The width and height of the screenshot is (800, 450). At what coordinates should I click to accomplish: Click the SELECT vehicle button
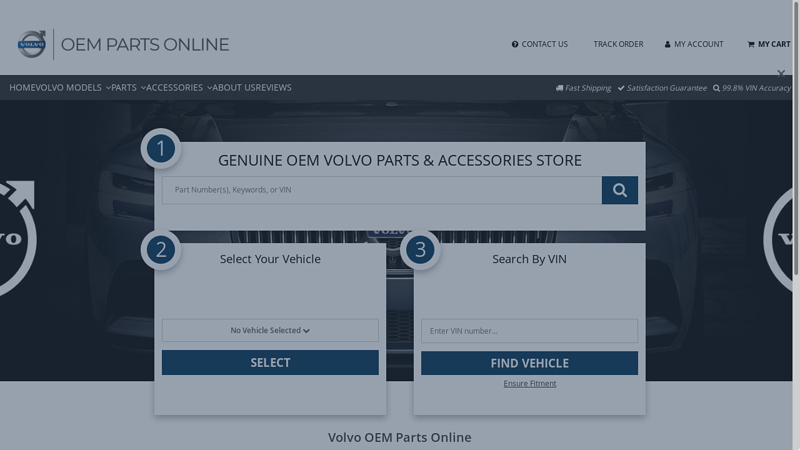point(270,363)
